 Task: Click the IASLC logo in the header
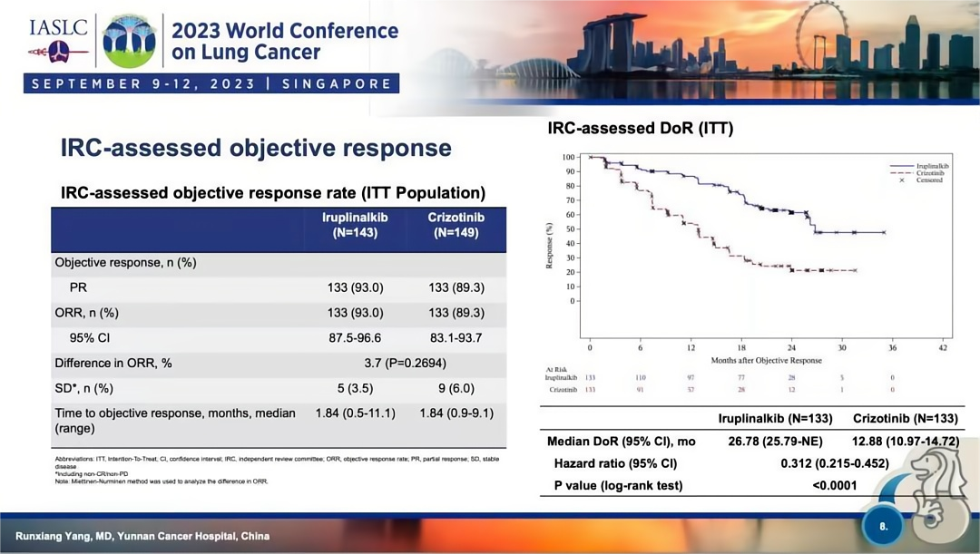pos(58,41)
